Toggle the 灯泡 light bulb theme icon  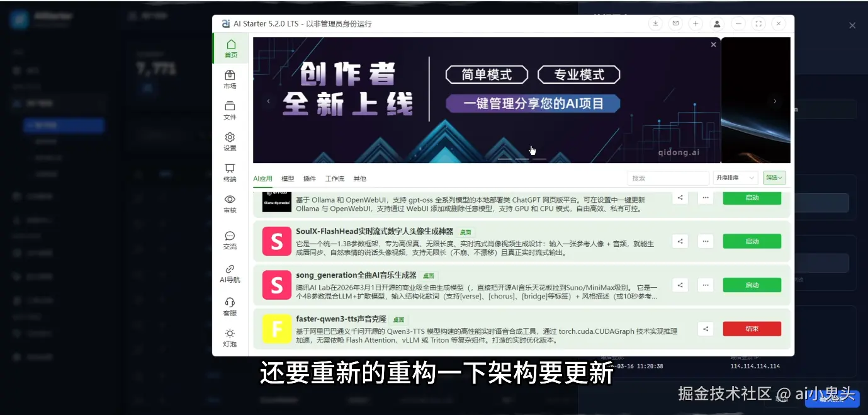click(x=230, y=338)
